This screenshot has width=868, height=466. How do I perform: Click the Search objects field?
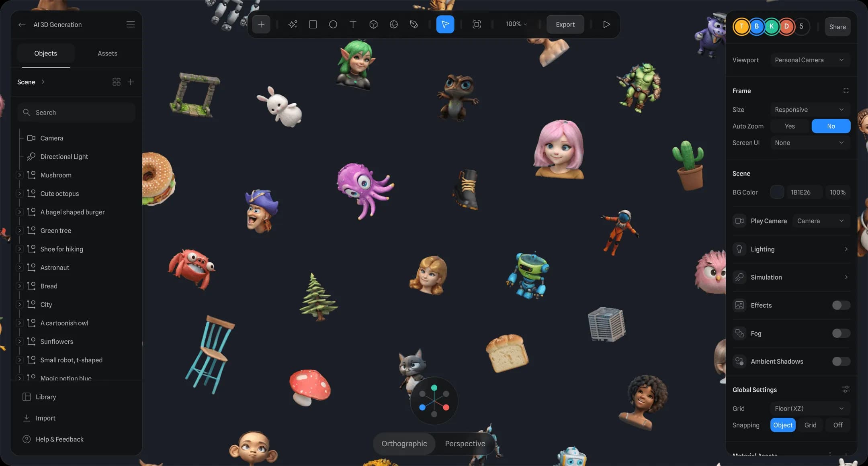click(x=76, y=112)
